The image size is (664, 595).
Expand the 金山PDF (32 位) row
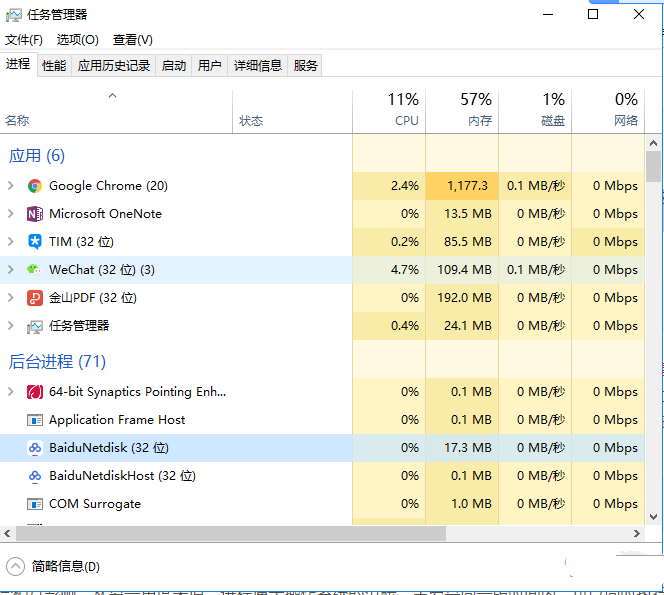tap(11, 297)
